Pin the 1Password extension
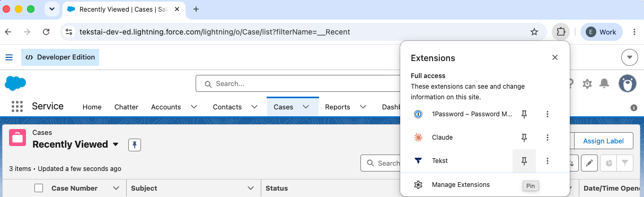644x197 pixels. click(524, 114)
